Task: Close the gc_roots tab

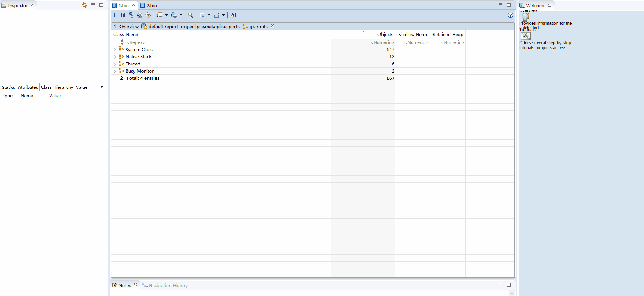Action: click(272, 26)
